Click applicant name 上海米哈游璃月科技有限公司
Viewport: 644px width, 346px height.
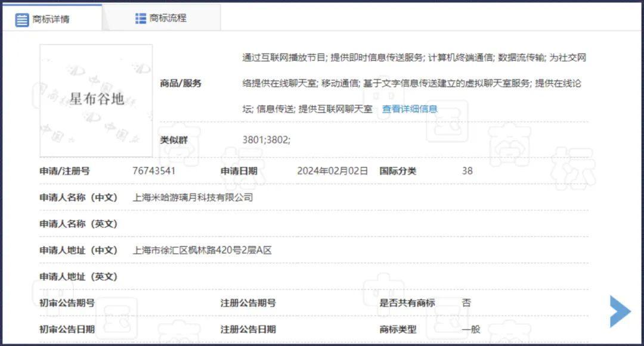(193, 197)
